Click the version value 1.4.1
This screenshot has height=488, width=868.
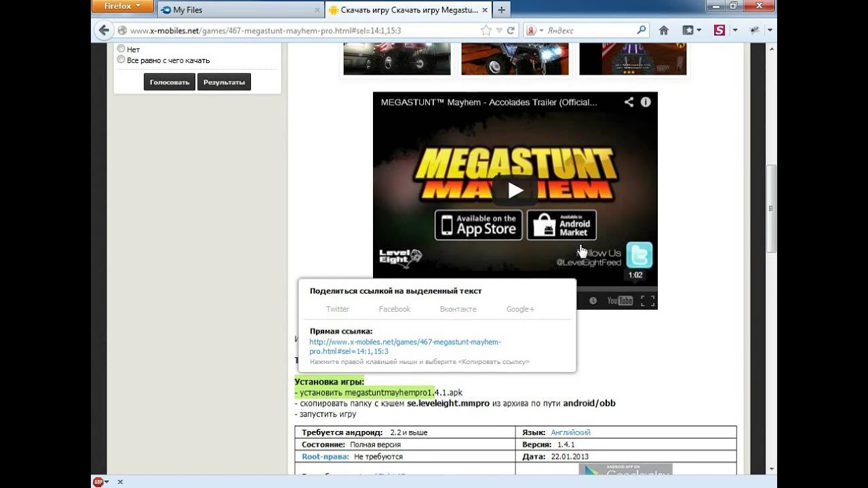point(566,445)
